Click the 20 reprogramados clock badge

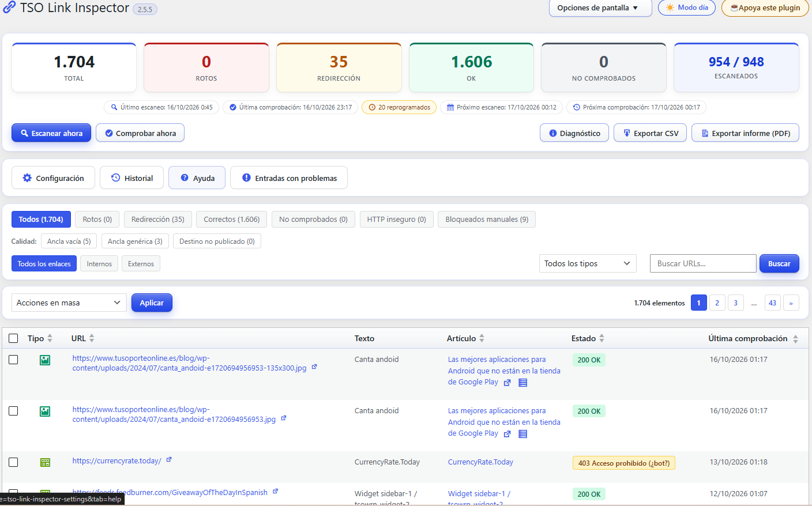pyautogui.click(x=400, y=107)
